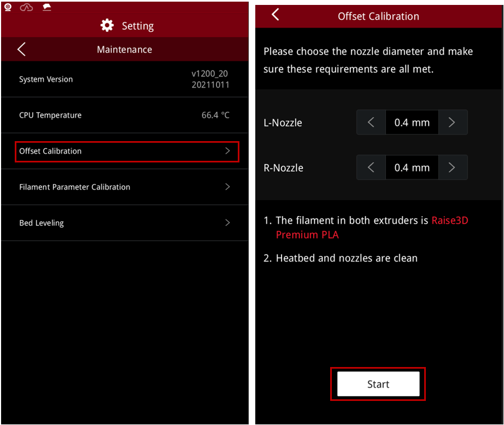Image resolution: width=504 pixels, height=425 pixels.
Task: Increase the L-Nozzle diameter with right arrow
Action: [x=452, y=123]
